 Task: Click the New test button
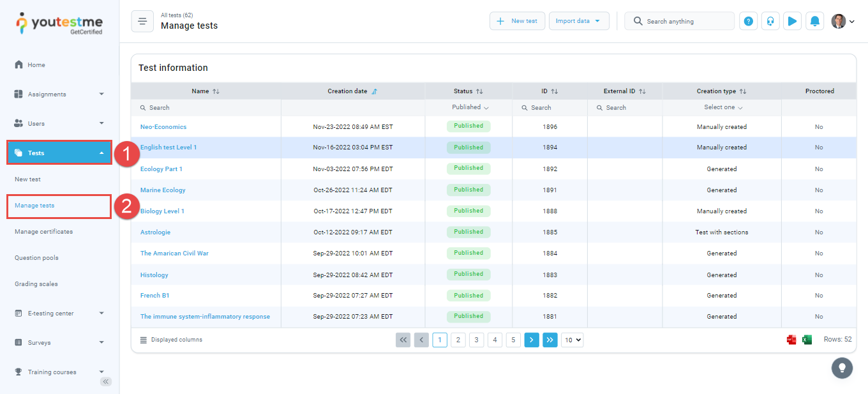click(x=517, y=21)
